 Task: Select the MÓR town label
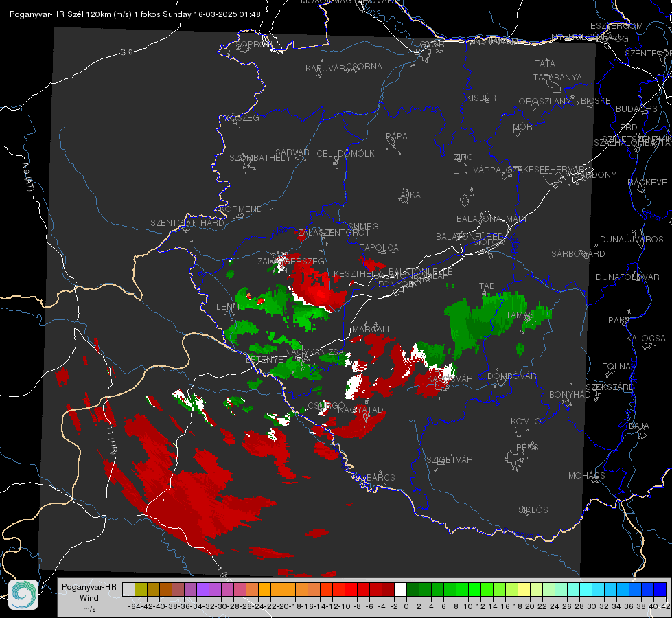tap(523, 127)
